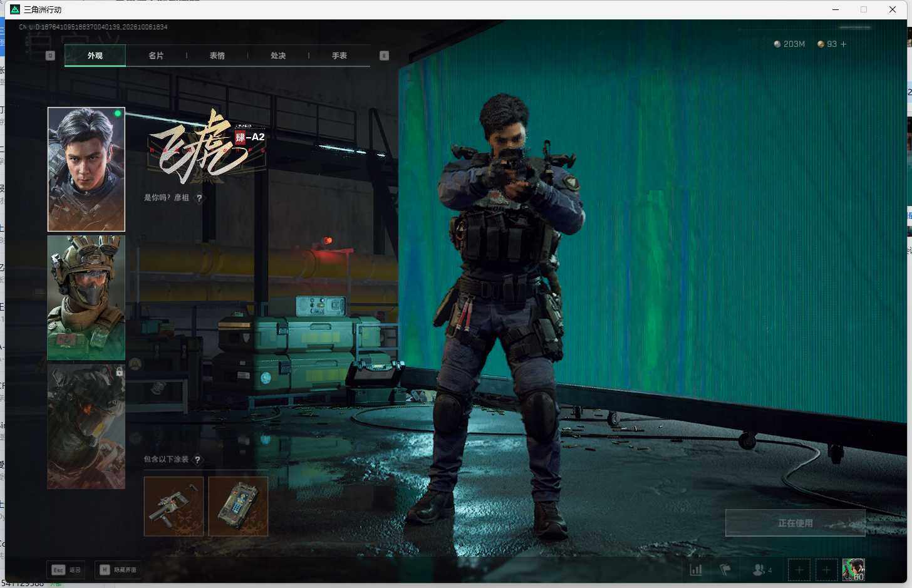Open the 手表 tab

339,56
